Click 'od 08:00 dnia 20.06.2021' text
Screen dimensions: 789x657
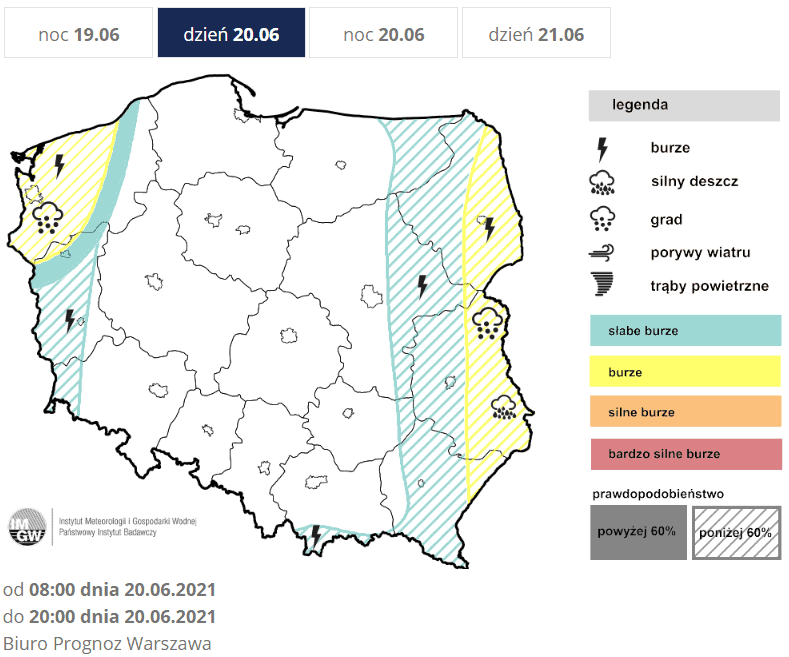click(109, 589)
